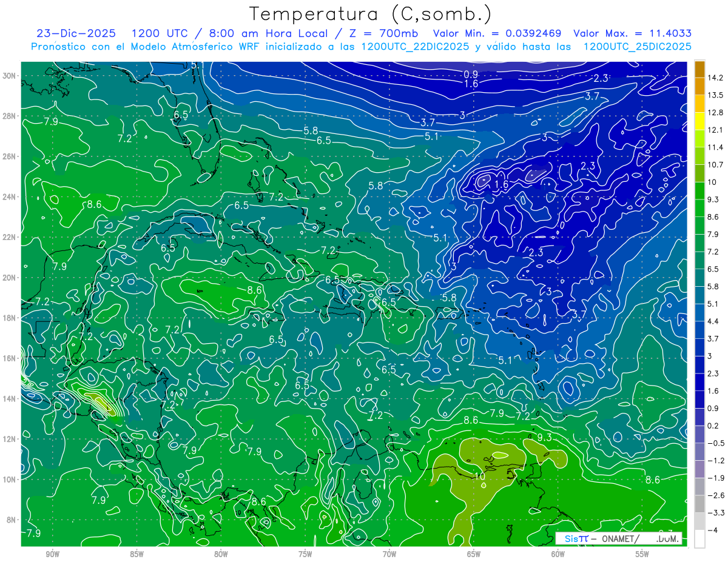Click the 65W longitude axis label
This screenshot has width=728, height=562.
pyautogui.click(x=474, y=555)
